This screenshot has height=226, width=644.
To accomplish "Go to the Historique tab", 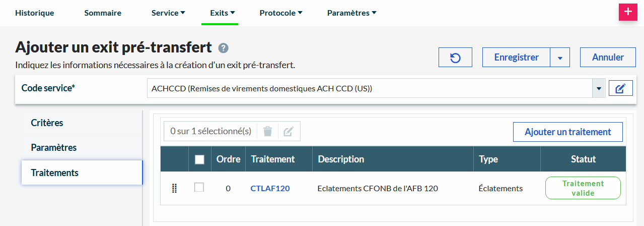I will [x=34, y=13].
